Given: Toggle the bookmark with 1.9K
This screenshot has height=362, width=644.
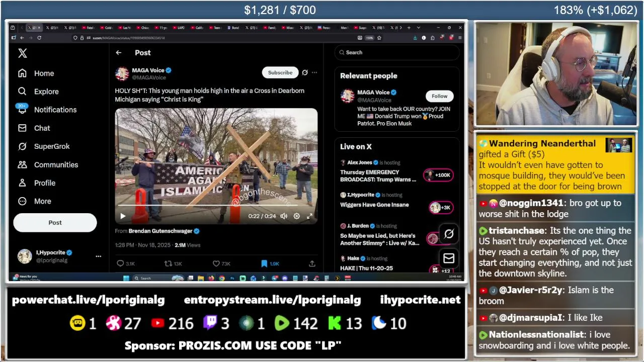Looking at the screenshot, I should pyautogui.click(x=264, y=263).
